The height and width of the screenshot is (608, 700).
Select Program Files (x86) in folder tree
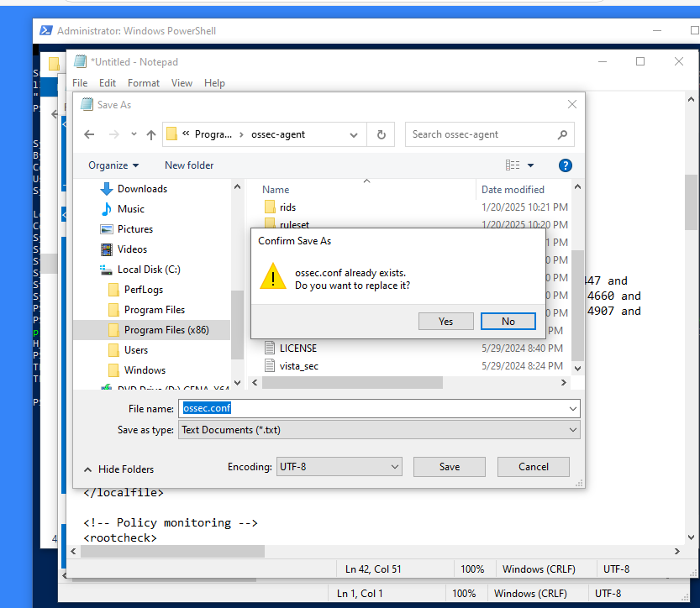click(166, 330)
